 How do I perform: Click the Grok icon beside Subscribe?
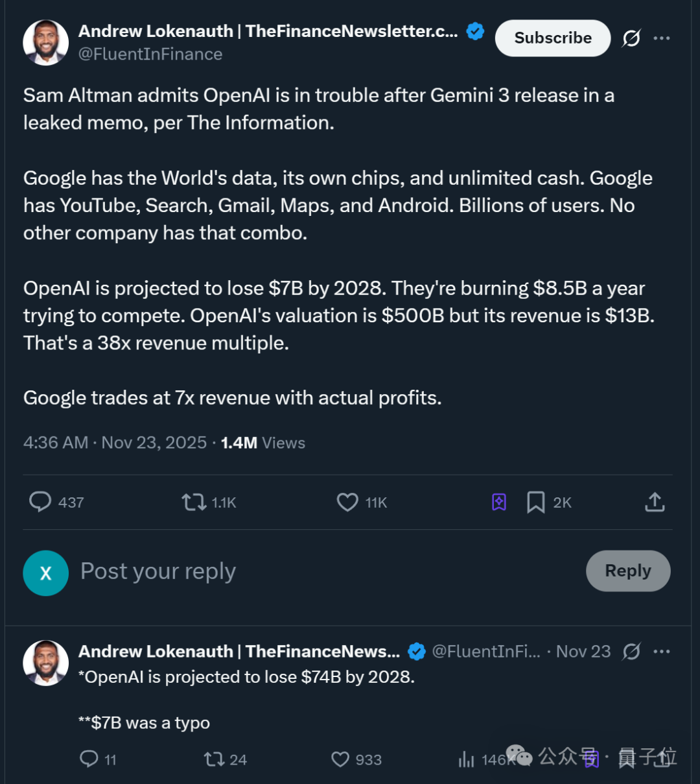point(631,38)
